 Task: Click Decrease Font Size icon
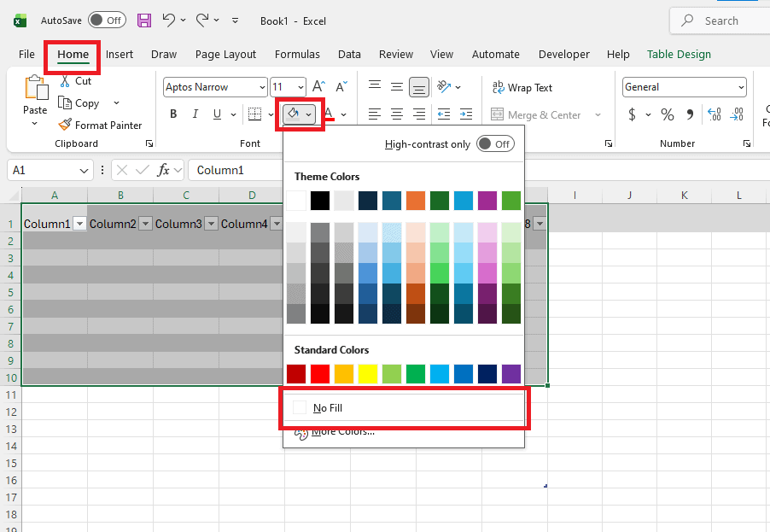pyautogui.click(x=341, y=87)
